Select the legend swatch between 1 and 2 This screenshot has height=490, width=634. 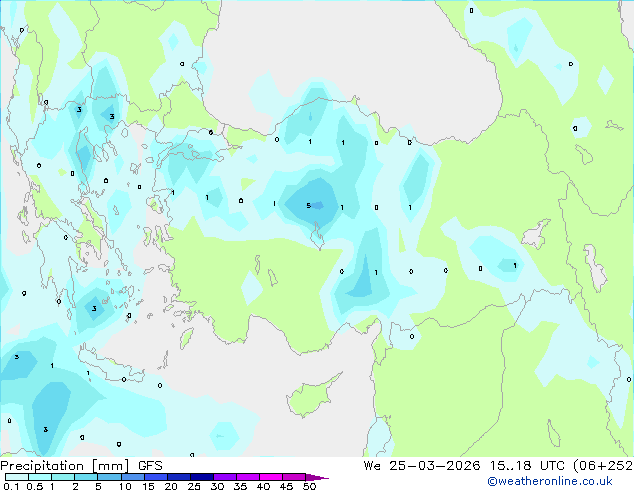coord(63,477)
